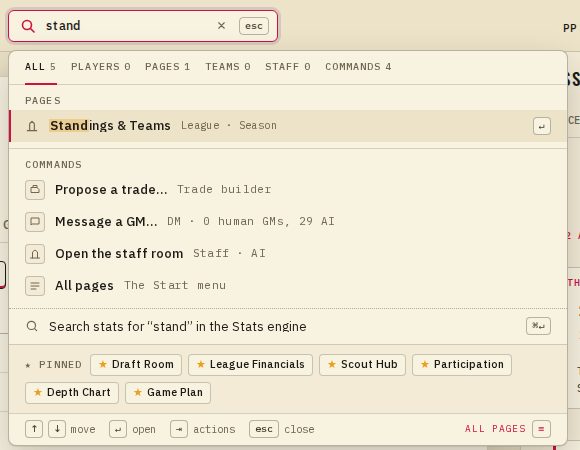
Task: Click the star icon on League Financials chip
Action: pos(201,364)
